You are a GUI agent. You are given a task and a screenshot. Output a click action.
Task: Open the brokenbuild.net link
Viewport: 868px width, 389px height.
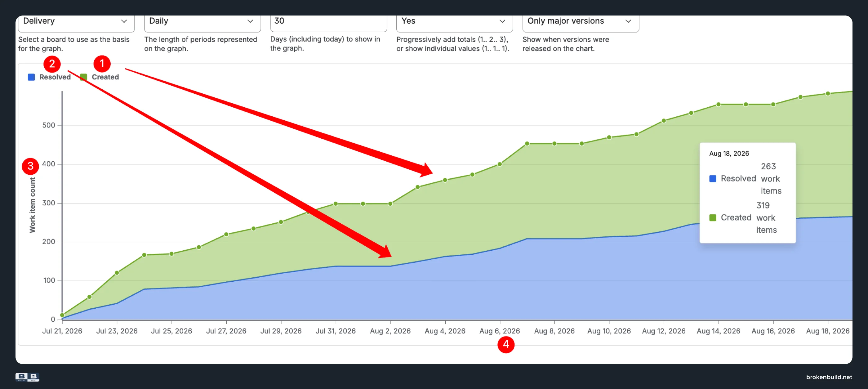pyautogui.click(x=829, y=377)
